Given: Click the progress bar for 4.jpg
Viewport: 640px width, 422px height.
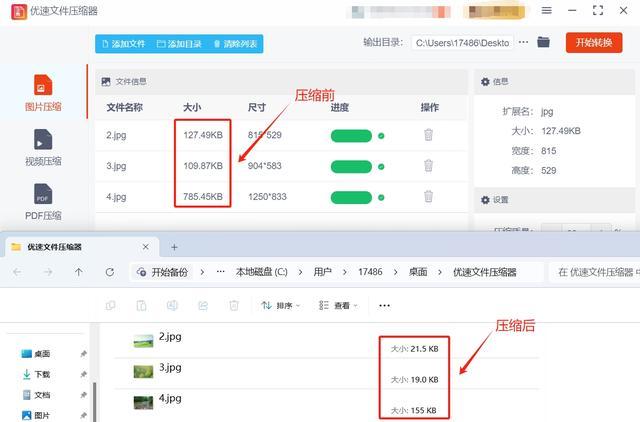Looking at the screenshot, I should pos(351,198).
